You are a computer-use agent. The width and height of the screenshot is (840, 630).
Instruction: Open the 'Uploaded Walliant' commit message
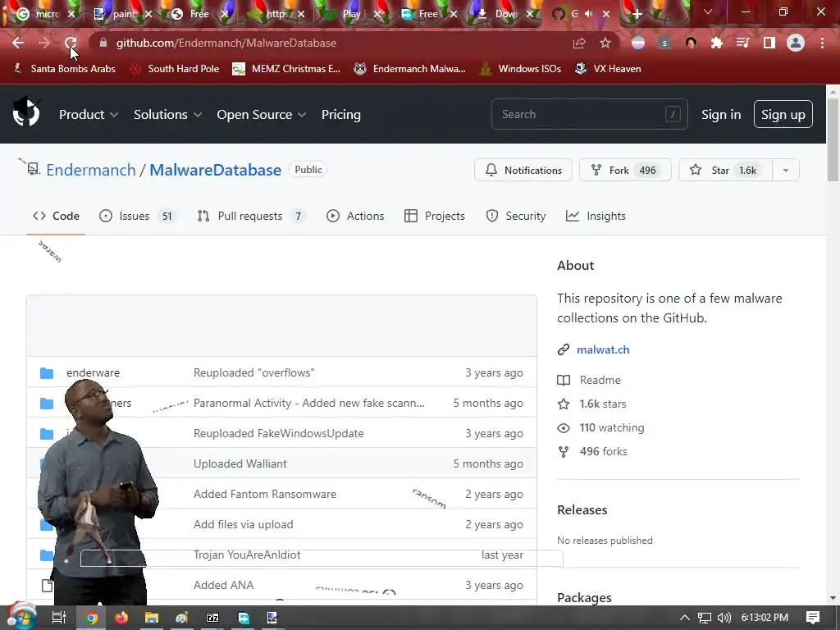[x=240, y=464]
